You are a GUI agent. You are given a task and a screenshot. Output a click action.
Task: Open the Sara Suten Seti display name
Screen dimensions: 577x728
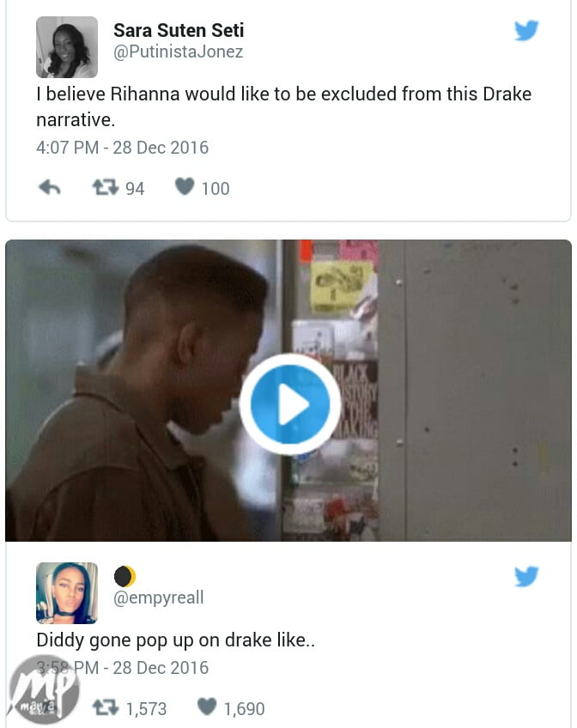[179, 30]
